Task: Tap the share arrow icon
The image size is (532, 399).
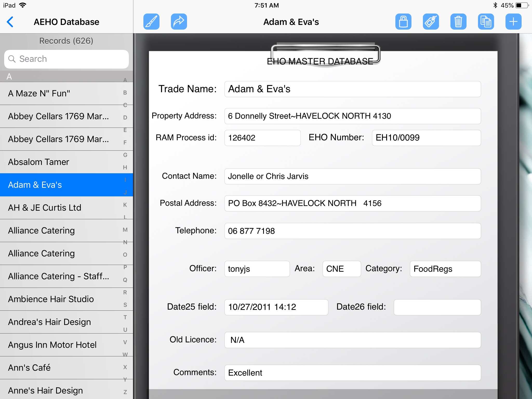Action: click(179, 22)
